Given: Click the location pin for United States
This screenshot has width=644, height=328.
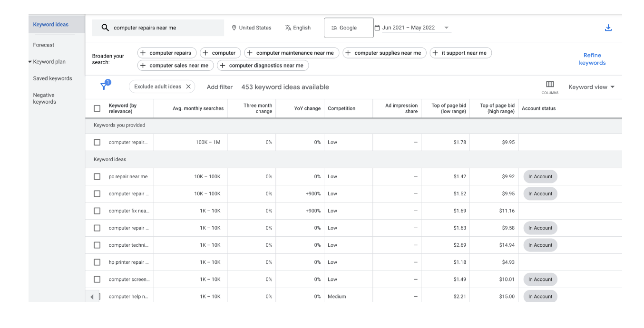Looking at the screenshot, I should click(234, 28).
